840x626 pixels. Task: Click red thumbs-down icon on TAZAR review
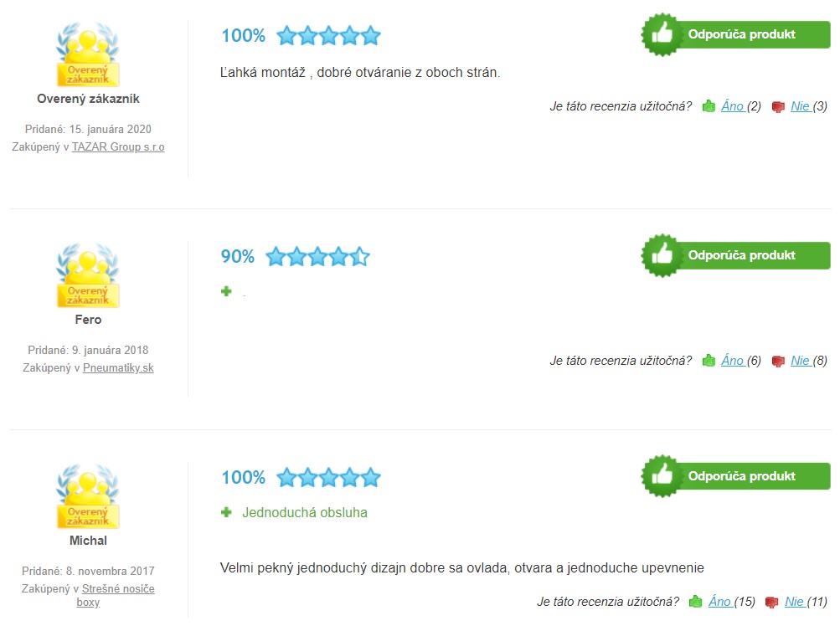(778, 107)
